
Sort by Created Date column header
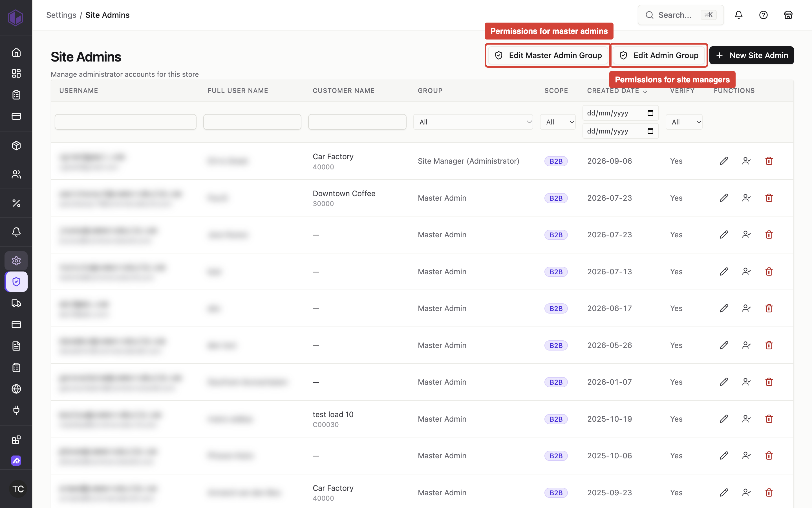[x=617, y=91]
